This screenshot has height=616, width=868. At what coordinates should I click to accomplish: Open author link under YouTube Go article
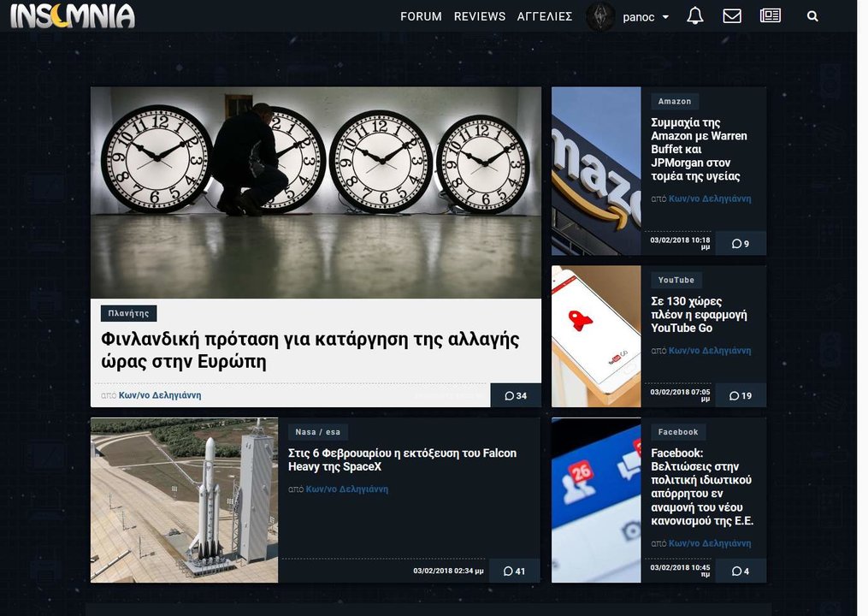pyautogui.click(x=711, y=350)
